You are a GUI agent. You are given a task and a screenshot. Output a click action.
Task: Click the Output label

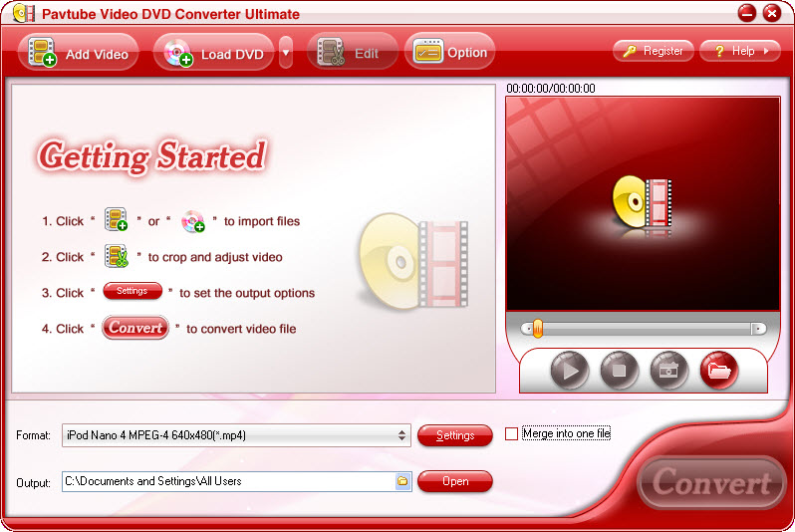[33, 483]
